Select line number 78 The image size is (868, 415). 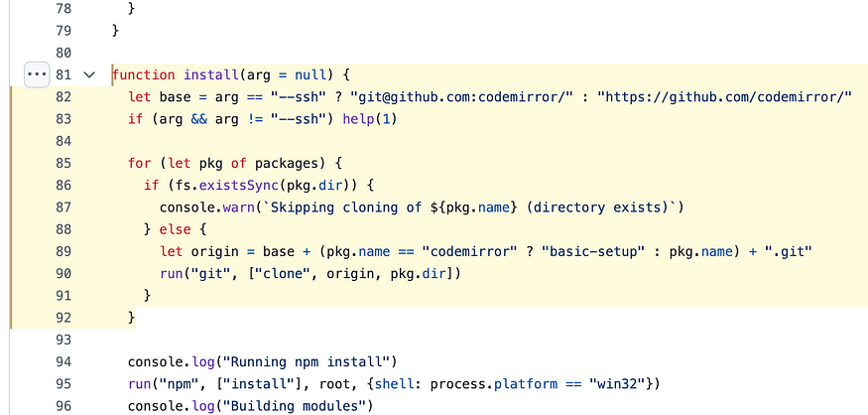63,8
